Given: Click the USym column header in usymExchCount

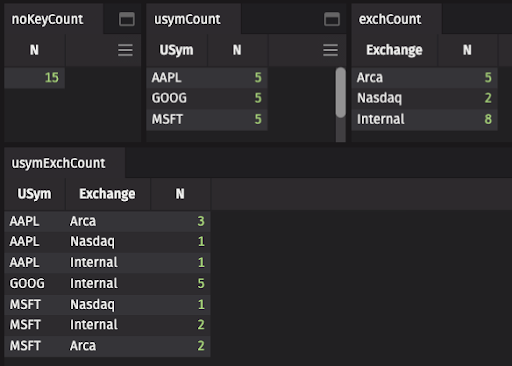Looking at the screenshot, I should (34, 194).
